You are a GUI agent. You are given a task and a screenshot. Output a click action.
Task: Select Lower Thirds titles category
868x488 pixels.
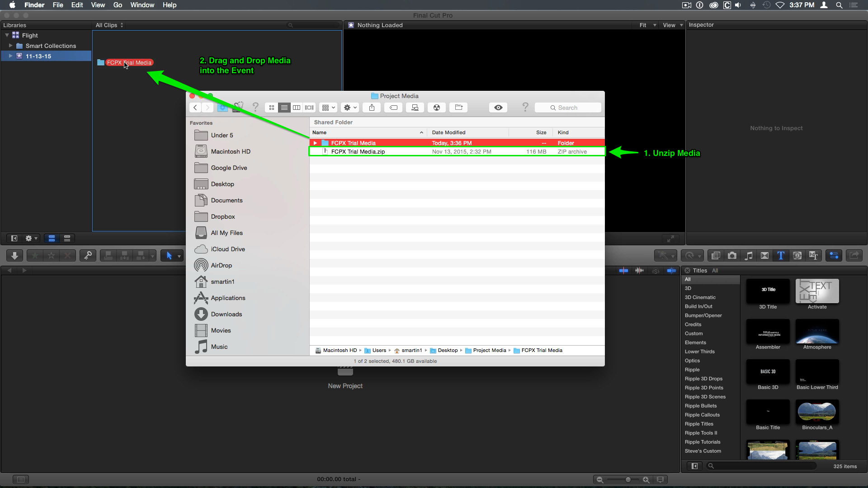pyautogui.click(x=699, y=352)
